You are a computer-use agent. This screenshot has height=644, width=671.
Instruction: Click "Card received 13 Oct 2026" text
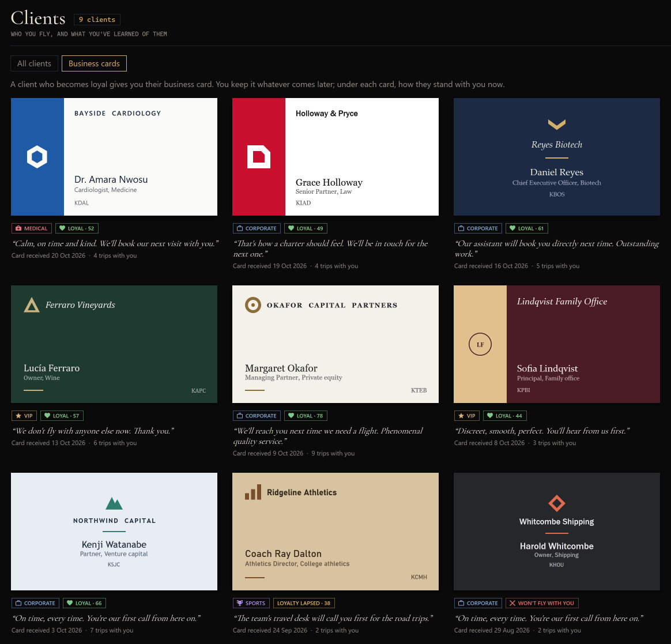48,443
